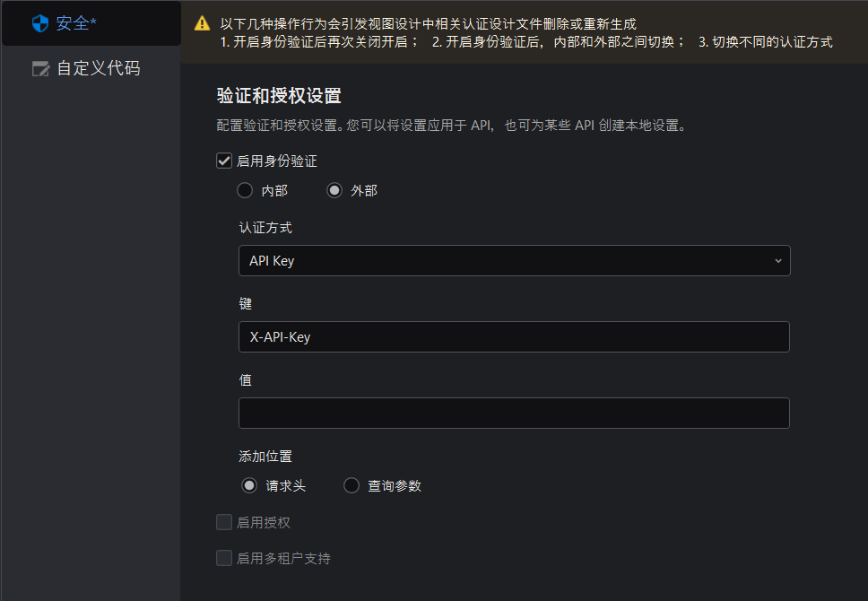This screenshot has width=868, height=601.
Task: Click the 验证和授权设置 heading
Action: (279, 96)
